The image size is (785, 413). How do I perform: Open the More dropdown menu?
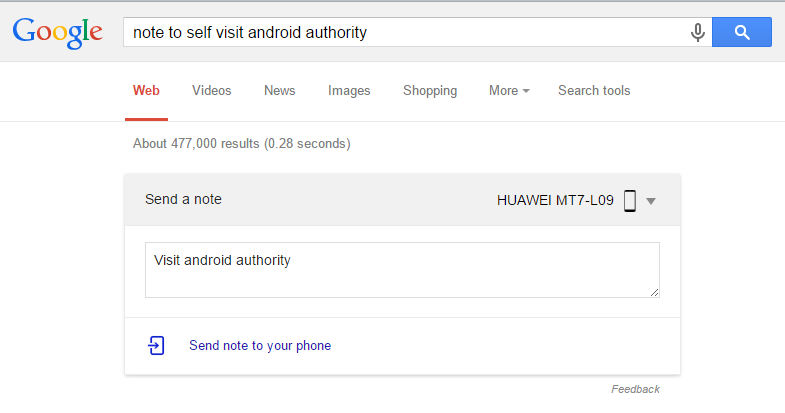coord(509,91)
